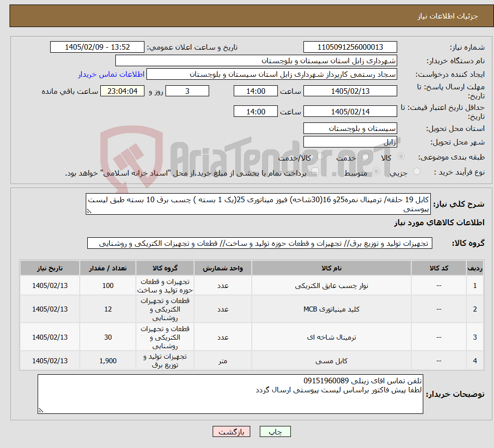The height and width of the screenshot is (448, 494).
Task: Click the buyer notes text area
Action: [230, 394]
